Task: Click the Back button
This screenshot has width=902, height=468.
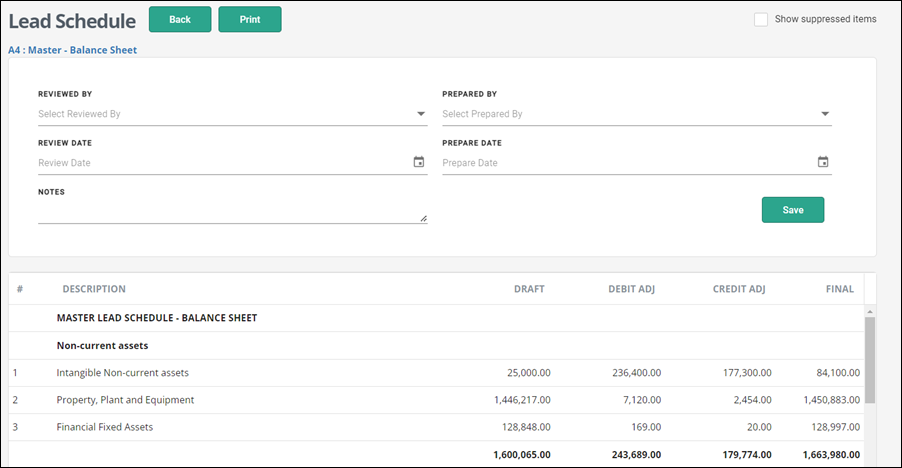Action: point(180,20)
